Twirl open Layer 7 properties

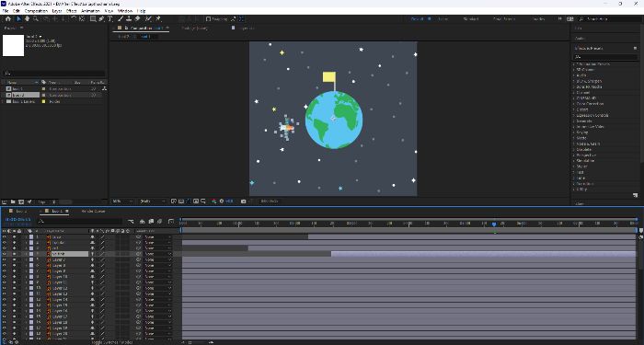[27, 259]
